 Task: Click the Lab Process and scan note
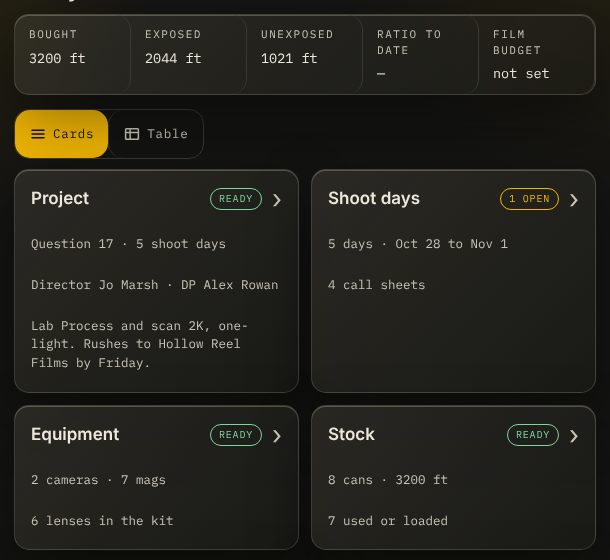tap(139, 344)
